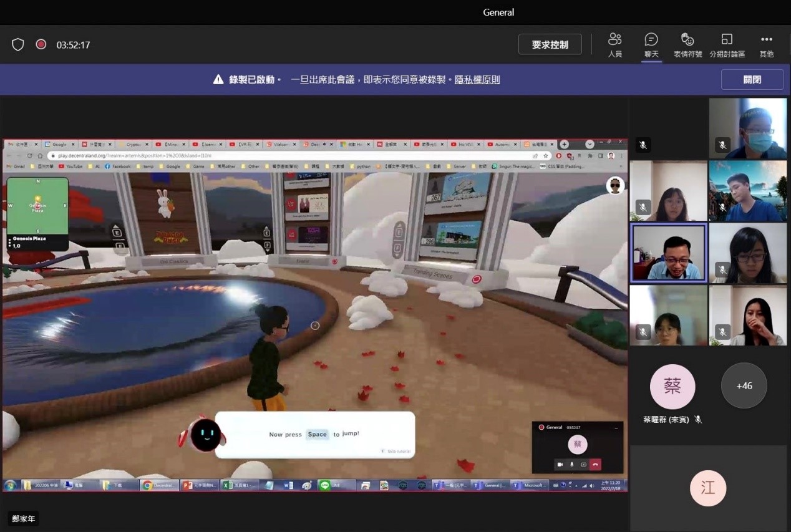
Task: Click the 鄭家年 presenter name label
Action: tap(24, 518)
